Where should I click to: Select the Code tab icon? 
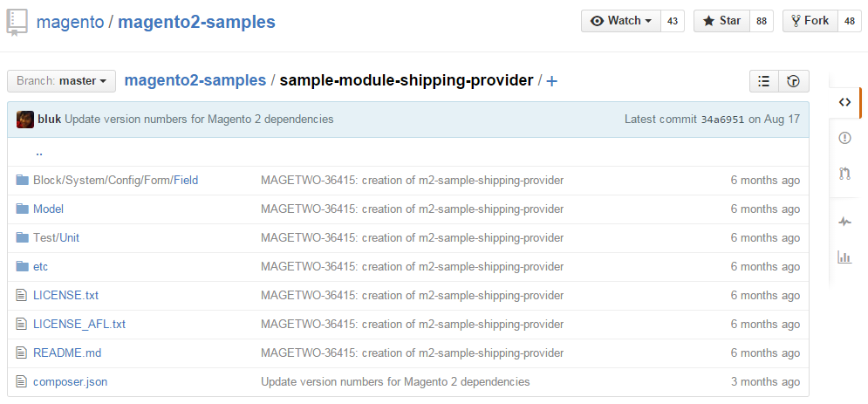pyautogui.click(x=844, y=102)
